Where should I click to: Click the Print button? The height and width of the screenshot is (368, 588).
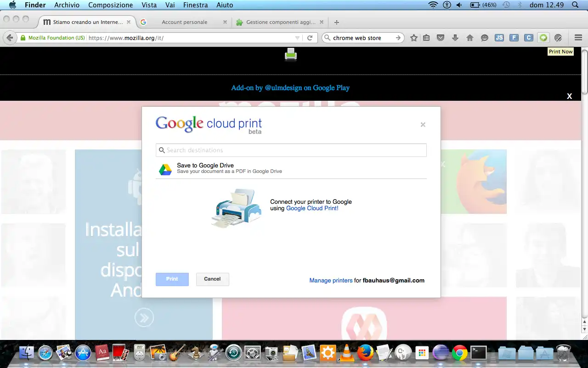pyautogui.click(x=172, y=279)
